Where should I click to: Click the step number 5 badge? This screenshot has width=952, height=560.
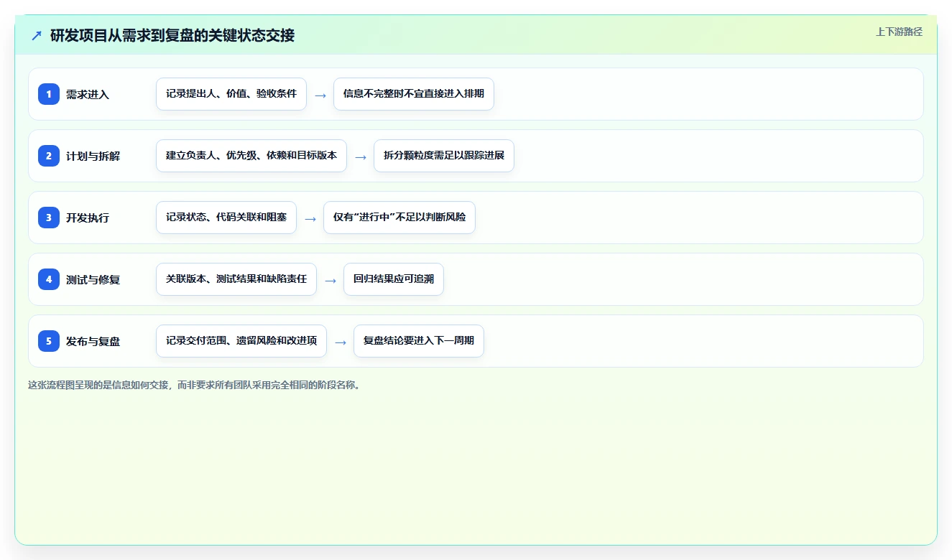(x=49, y=341)
